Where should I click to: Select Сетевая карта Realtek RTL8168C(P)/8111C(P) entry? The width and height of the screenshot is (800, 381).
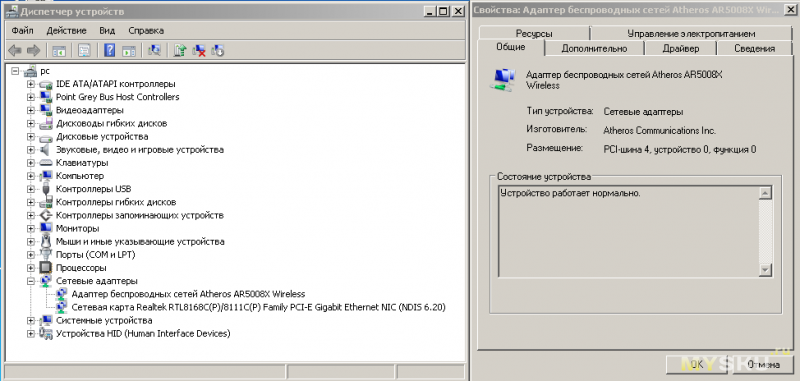259,307
